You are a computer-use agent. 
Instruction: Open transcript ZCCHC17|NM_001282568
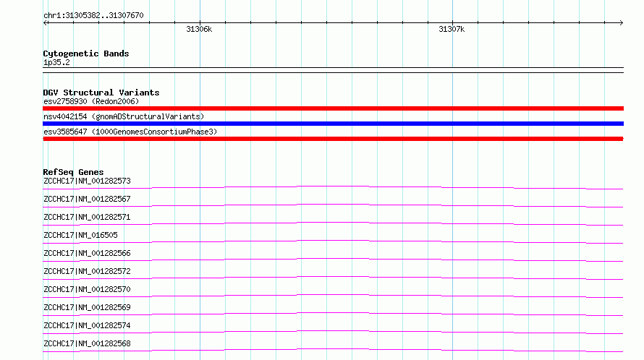[x=87, y=343]
